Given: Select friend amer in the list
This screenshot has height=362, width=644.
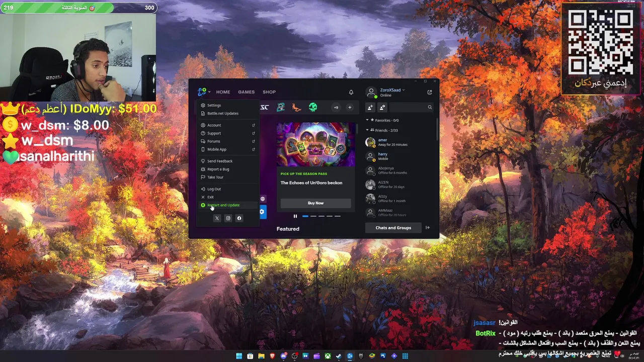Looking at the screenshot, I should tap(400, 142).
